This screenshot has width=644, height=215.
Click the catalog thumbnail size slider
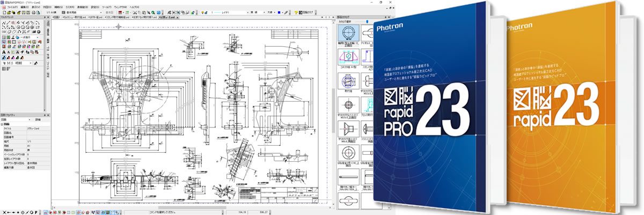tap(367, 21)
